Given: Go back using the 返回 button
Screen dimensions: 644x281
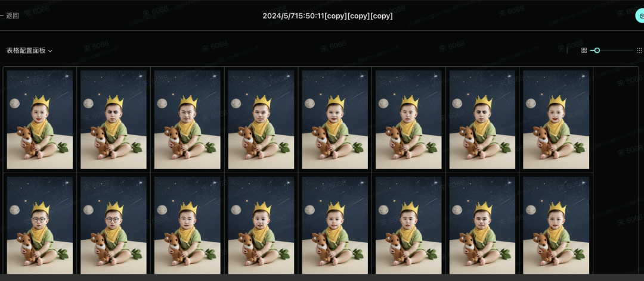Looking at the screenshot, I should [10, 15].
